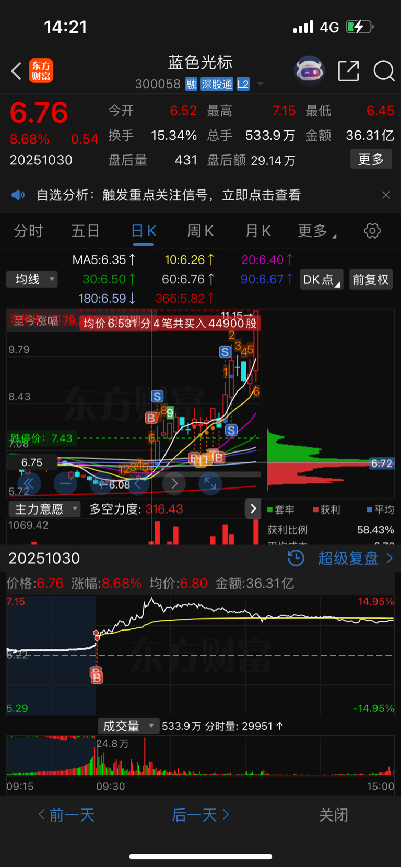
Task: Tap the cellular signal bars icon
Action: click(303, 27)
